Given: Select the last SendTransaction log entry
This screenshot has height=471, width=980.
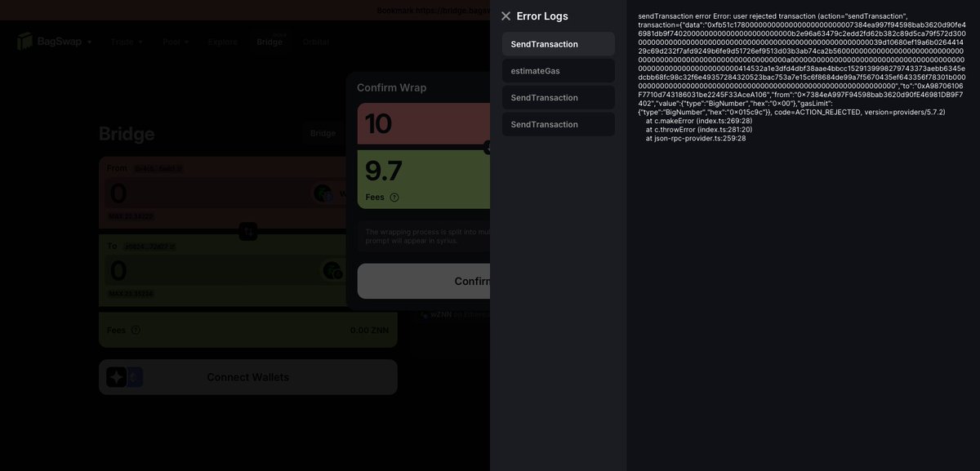Looking at the screenshot, I should pos(559,124).
